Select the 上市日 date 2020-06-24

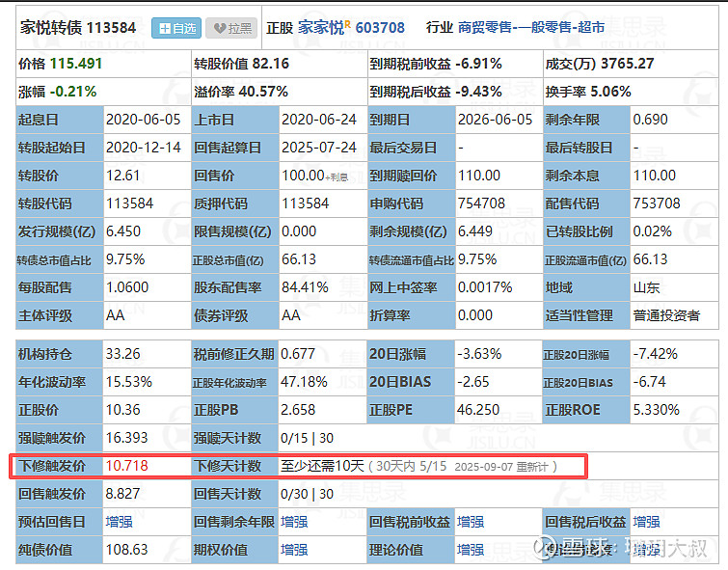[x=318, y=120]
